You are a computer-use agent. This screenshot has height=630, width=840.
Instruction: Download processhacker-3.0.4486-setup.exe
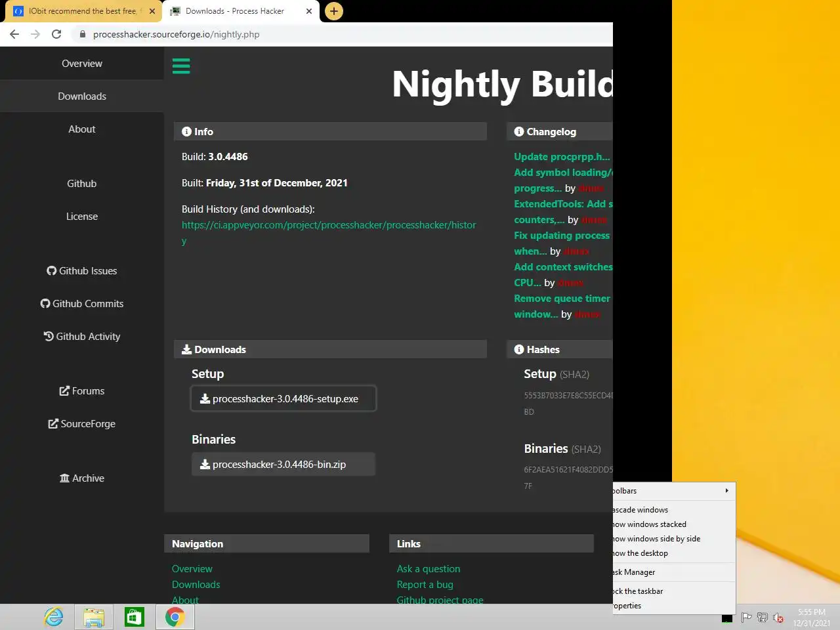click(x=283, y=398)
